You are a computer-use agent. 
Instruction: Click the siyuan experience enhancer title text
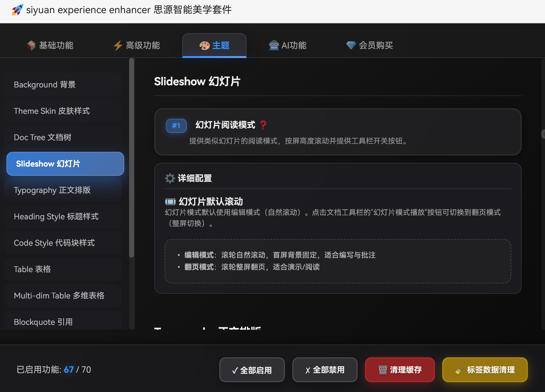click(129, 10)
